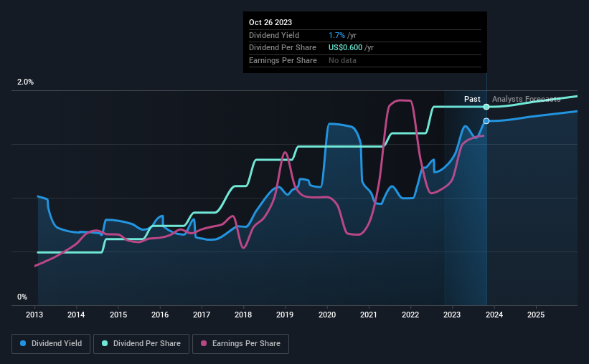This screenshot has width=589, height=364.
Task: Toggle the Dividend Yield legend button
Action: point(51,344)
